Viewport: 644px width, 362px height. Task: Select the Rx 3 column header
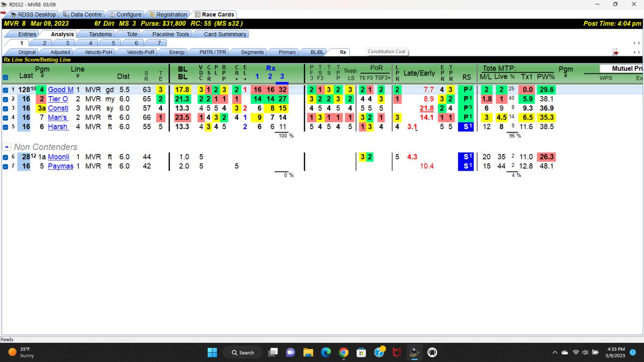click(x=282, y=76)
